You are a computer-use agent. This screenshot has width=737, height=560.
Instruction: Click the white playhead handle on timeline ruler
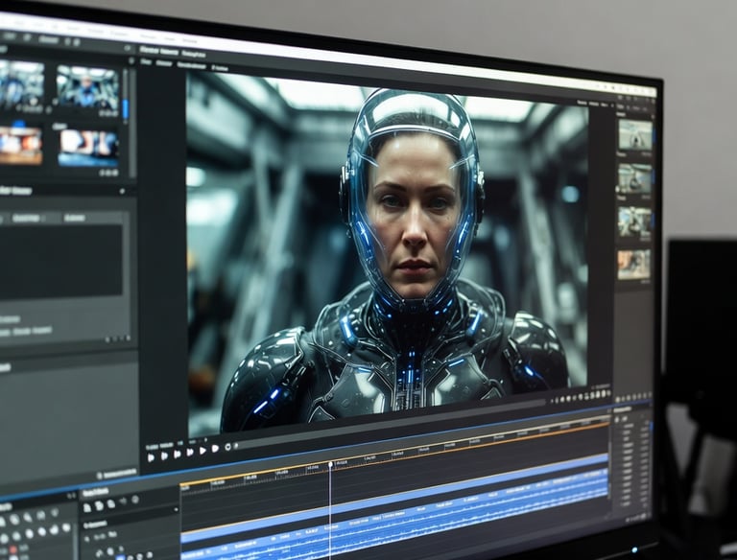330,464
